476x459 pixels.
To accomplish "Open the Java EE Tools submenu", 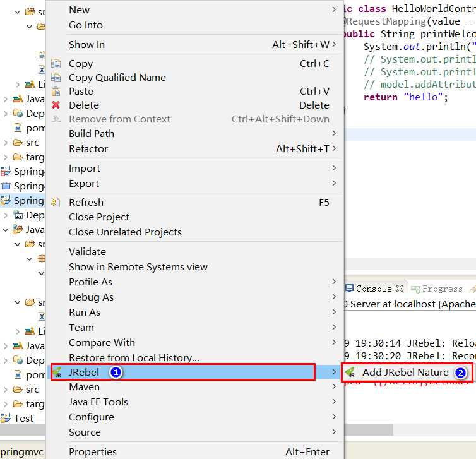I will pyautogui.click(x=196, y=402).
